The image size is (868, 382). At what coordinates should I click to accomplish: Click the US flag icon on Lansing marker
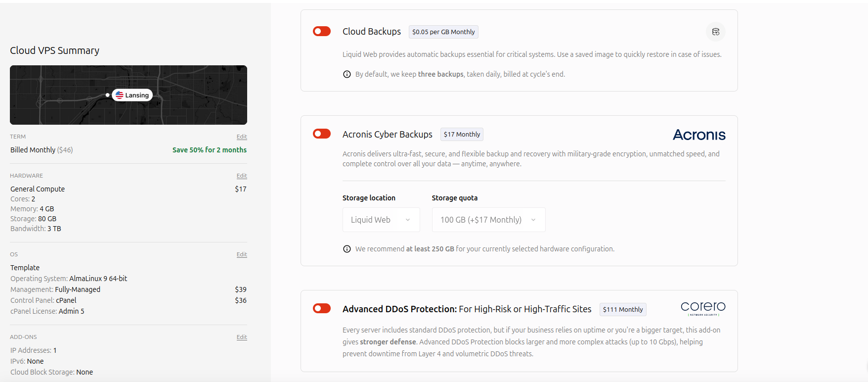pos(120,95)
